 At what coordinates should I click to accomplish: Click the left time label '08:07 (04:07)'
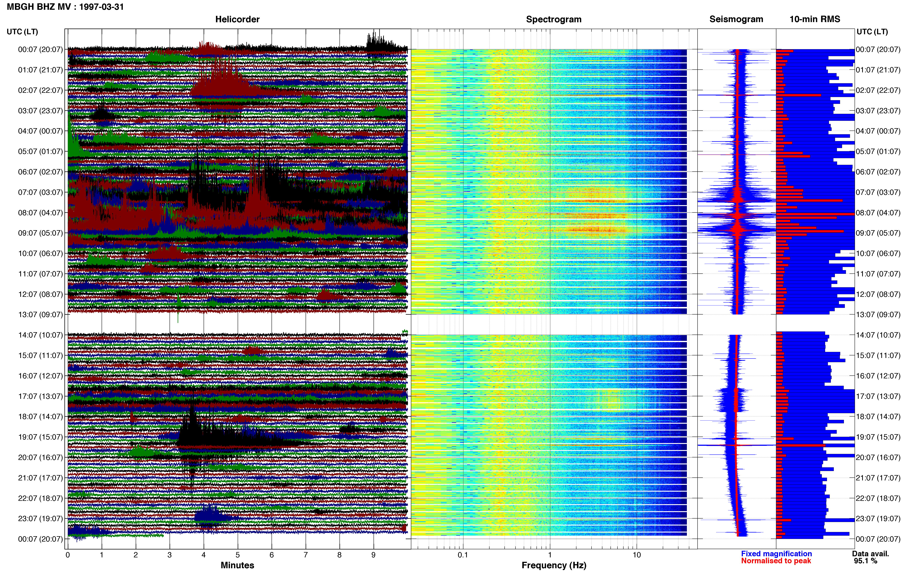coord(40,212)
